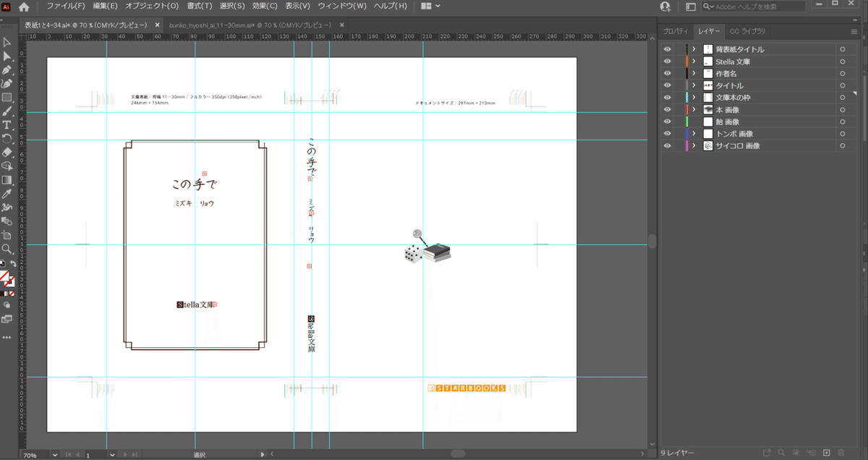
Task: Expand the Stella 文庫 layer
Action: click(694, 61)
